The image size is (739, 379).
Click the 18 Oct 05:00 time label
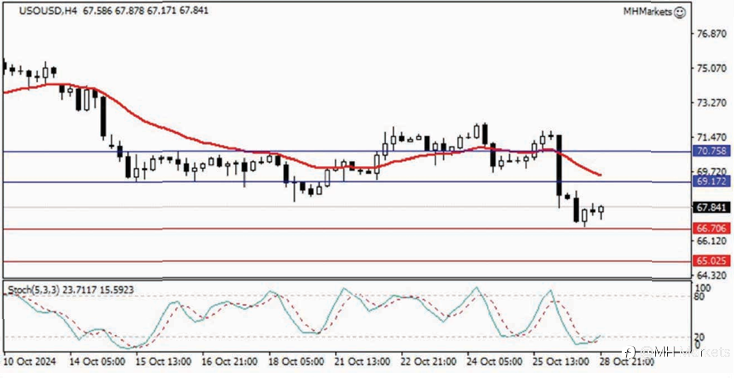[296, 362]
